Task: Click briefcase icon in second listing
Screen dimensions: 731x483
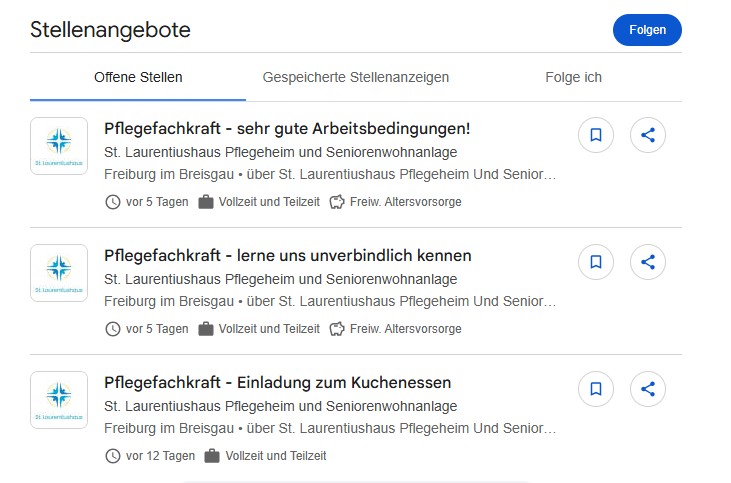Action: 206,329
